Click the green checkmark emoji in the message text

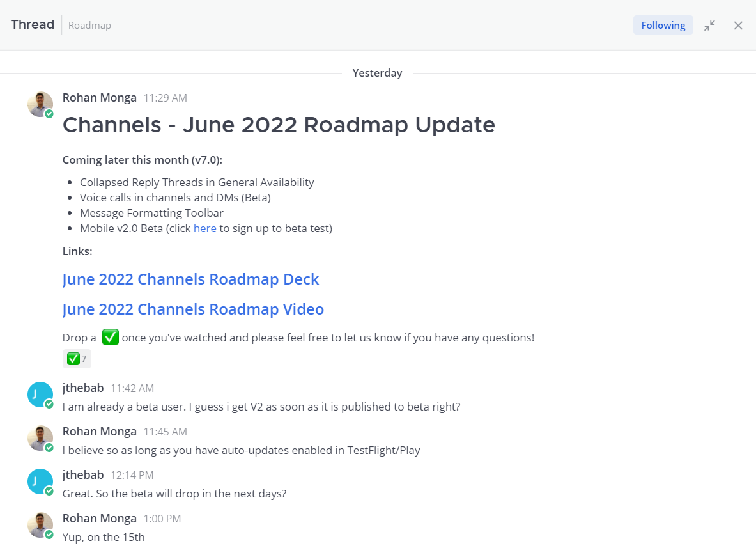(x=111, y=337)
